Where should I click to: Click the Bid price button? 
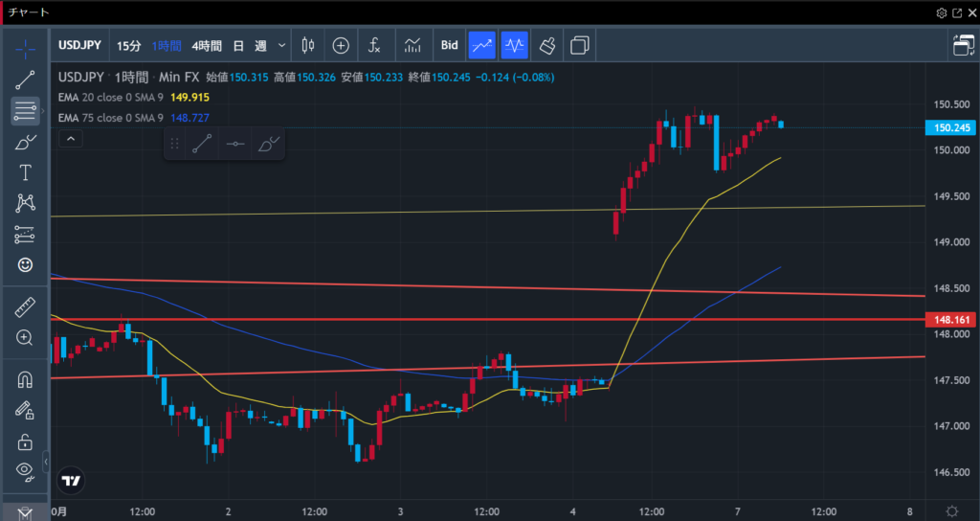click(449, 45)
